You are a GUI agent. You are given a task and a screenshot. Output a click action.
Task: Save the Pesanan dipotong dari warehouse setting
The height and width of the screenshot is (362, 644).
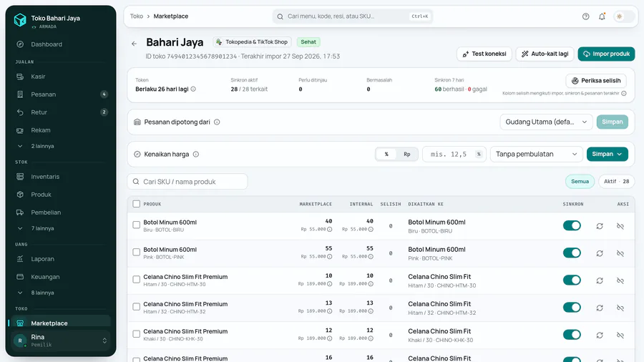[612, 122]
